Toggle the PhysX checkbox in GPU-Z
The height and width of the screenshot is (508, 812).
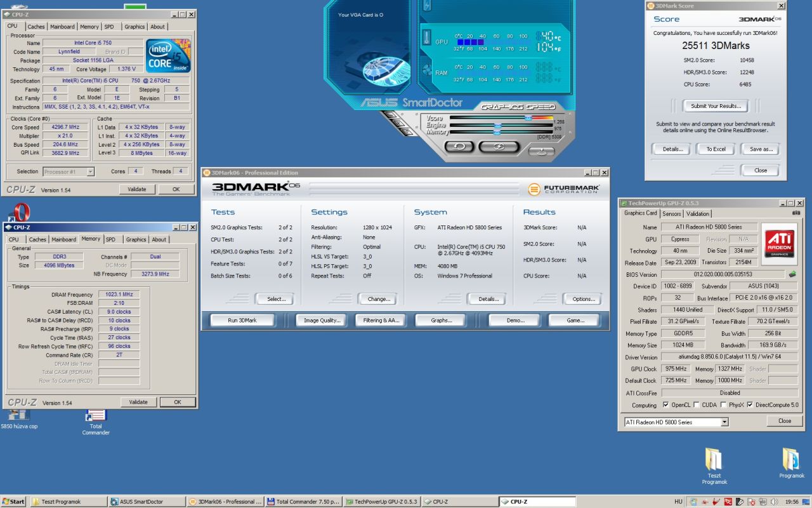723,404
